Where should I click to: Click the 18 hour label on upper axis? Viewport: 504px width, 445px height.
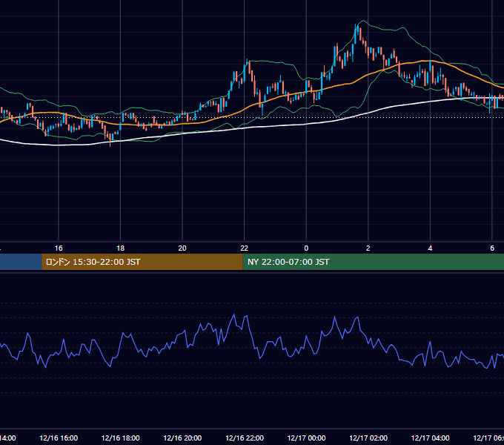pyautogui.click(x=121, y=248)
